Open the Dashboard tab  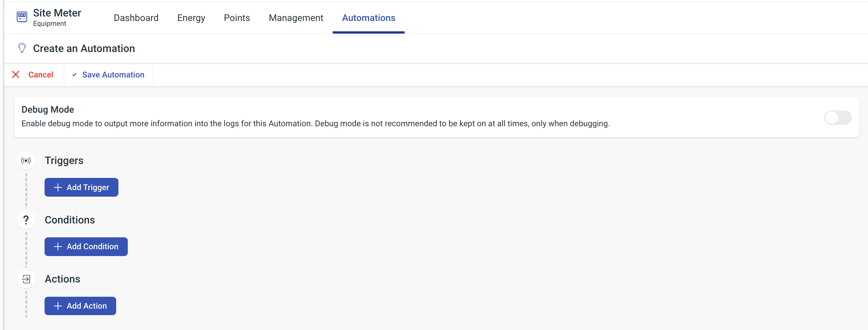(136, 18)
